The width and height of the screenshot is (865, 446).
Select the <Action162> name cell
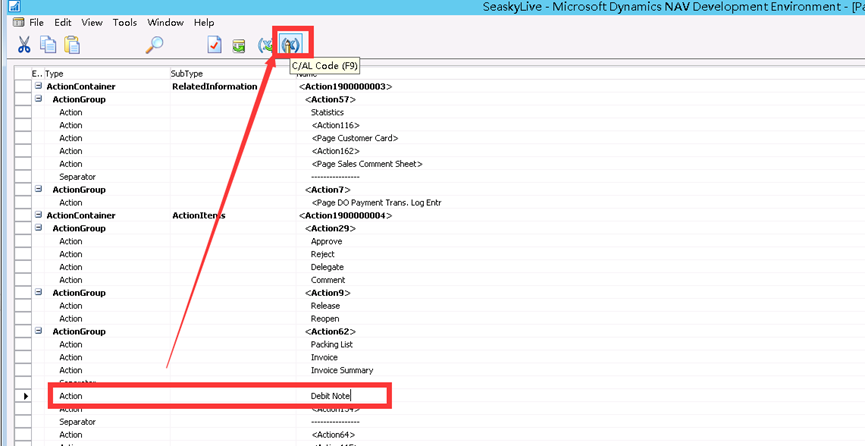click(x=335, y=151)
